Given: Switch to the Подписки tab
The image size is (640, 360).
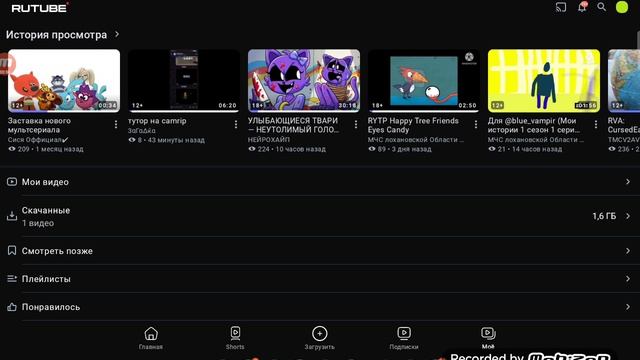Looking at the screenshot, I should click(404, 338).
